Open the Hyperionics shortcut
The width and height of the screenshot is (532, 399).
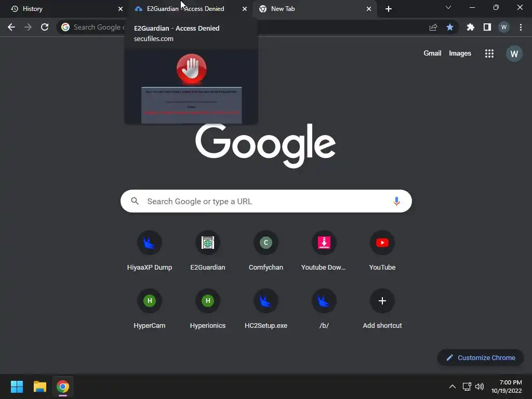[x=208, y=309]
